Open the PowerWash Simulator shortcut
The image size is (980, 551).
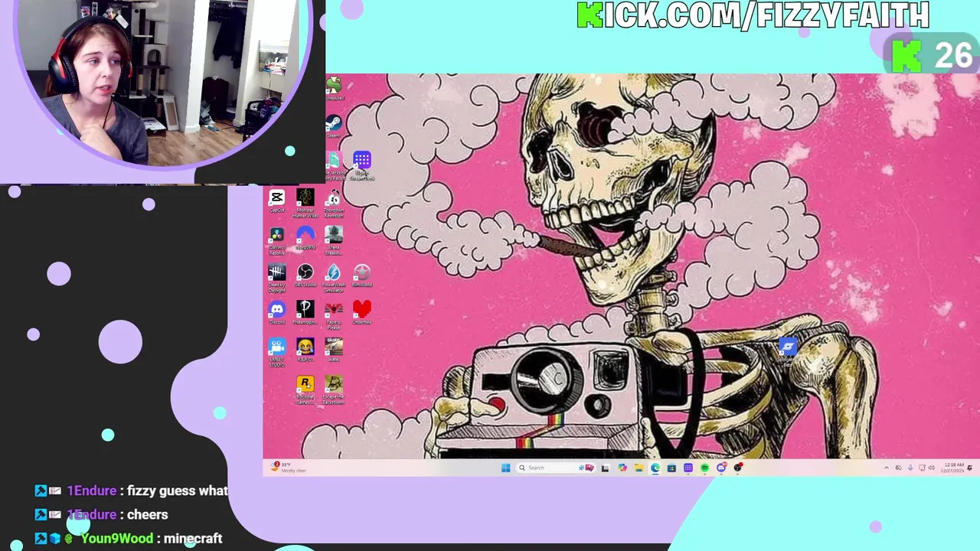pos(333,279)
